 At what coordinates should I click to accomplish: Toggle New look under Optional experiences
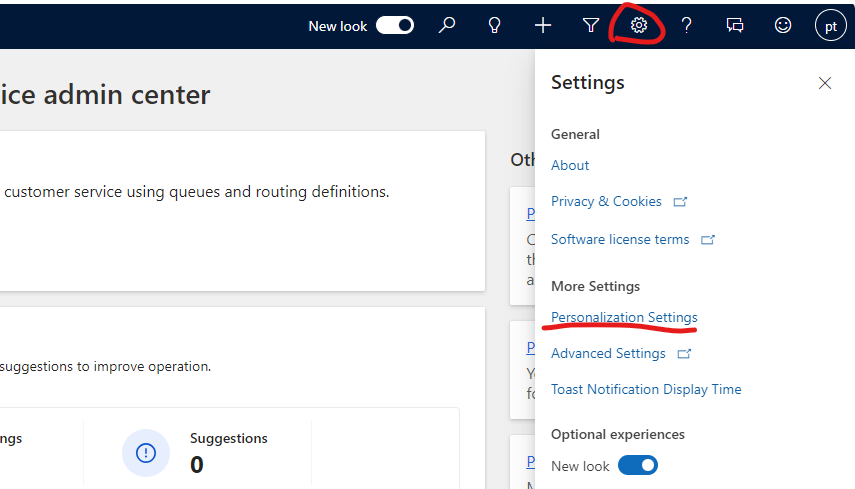[x=637, y=466]
